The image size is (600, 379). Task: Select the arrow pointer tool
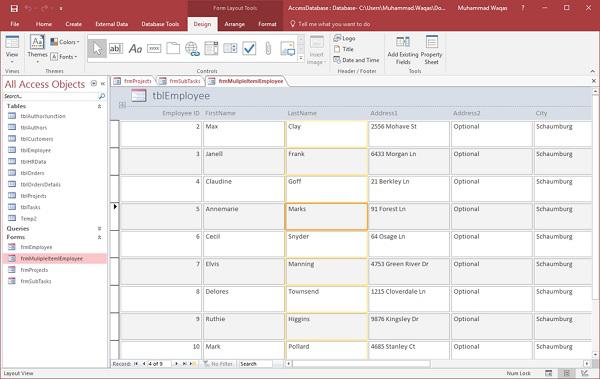tap(97, 49)
